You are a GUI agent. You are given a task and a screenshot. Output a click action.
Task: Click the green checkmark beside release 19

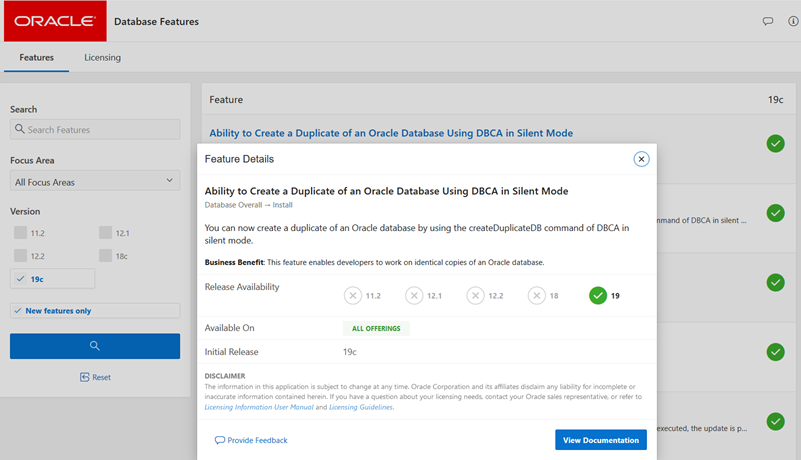(598, 295)
